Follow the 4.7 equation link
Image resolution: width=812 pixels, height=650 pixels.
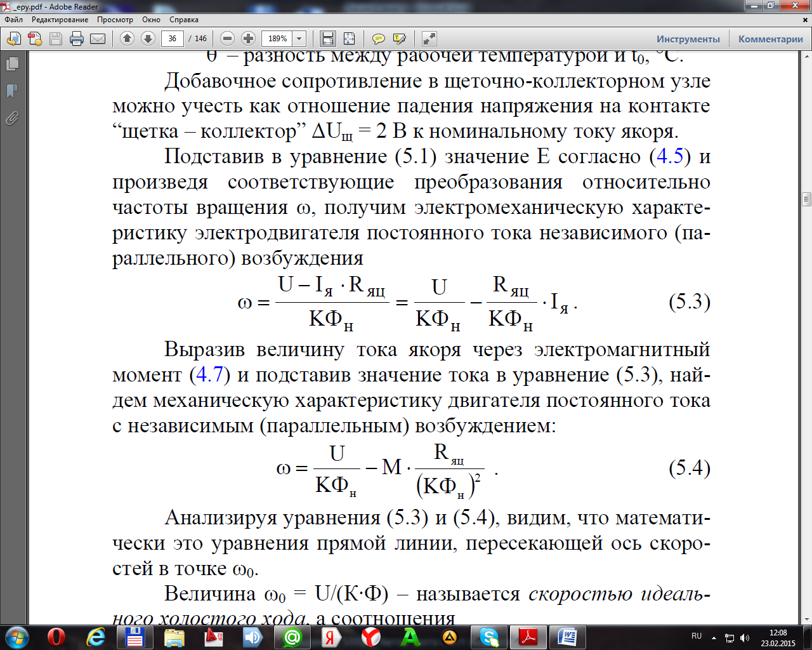(x=209, y=375)
